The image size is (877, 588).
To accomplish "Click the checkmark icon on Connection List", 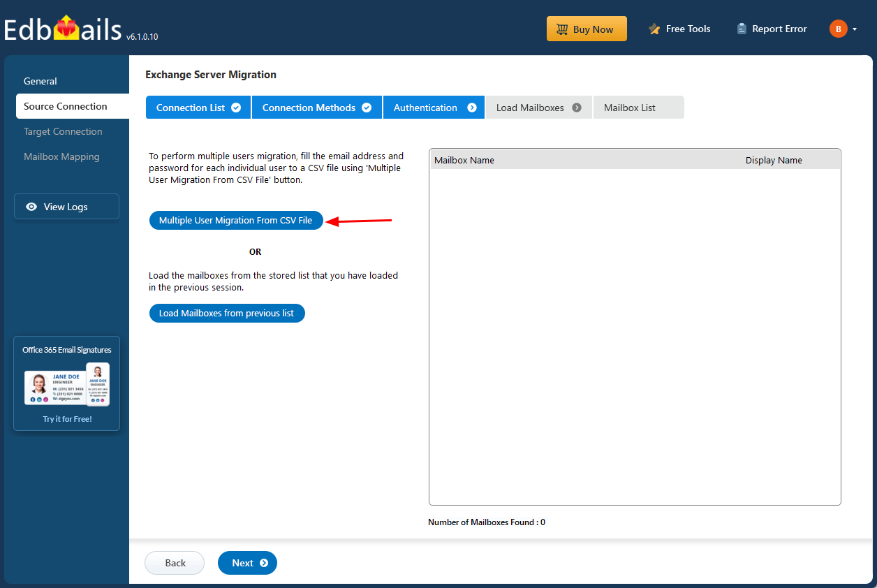I will [236, 108].
